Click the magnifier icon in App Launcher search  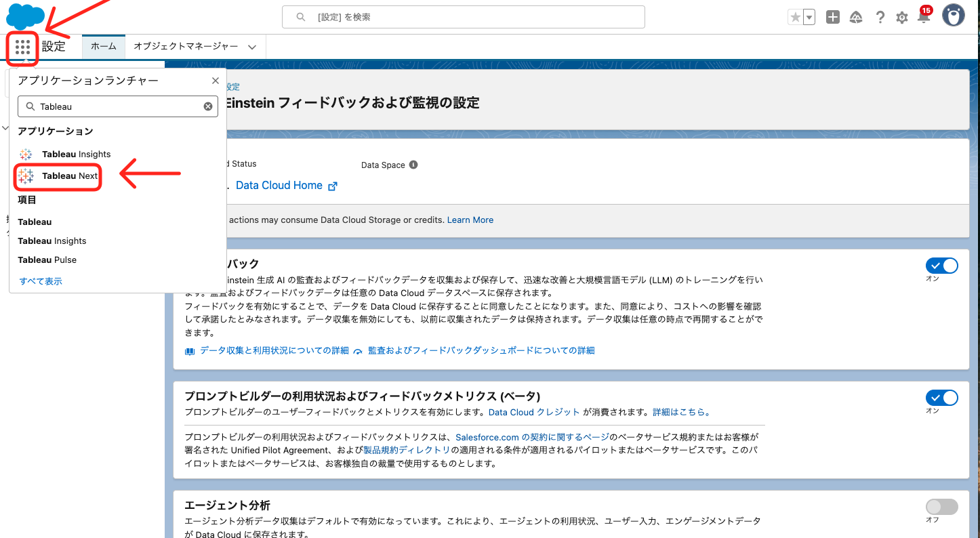point(30,106)
